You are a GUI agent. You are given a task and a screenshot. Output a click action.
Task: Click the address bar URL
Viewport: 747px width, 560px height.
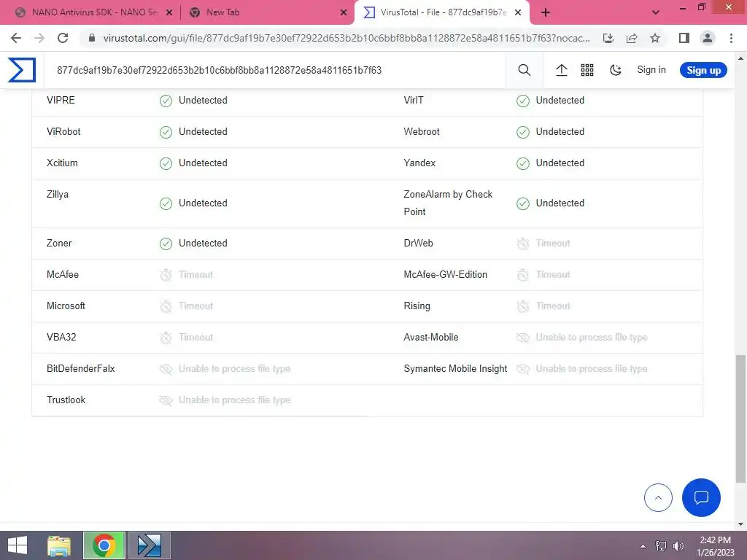(x=347, y=38)
